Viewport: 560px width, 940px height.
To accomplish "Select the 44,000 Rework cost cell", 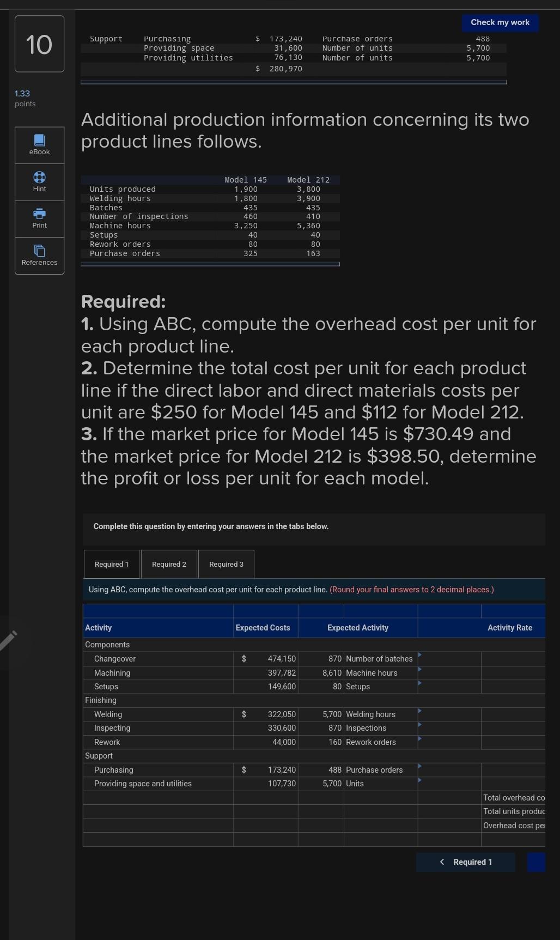I will [x=266, y=742].
